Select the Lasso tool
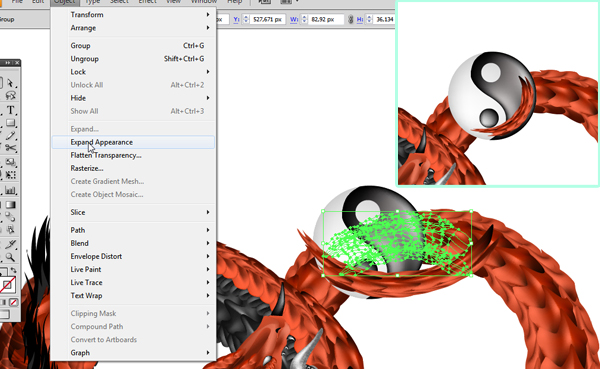This screenshot has width=600, height=369. tap(10, 96)
